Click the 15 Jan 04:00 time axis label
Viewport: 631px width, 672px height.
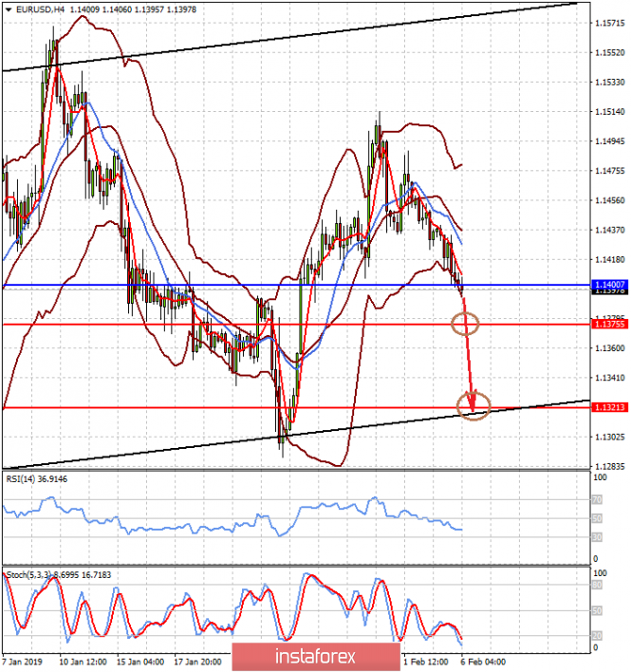[x=140, y=663]
